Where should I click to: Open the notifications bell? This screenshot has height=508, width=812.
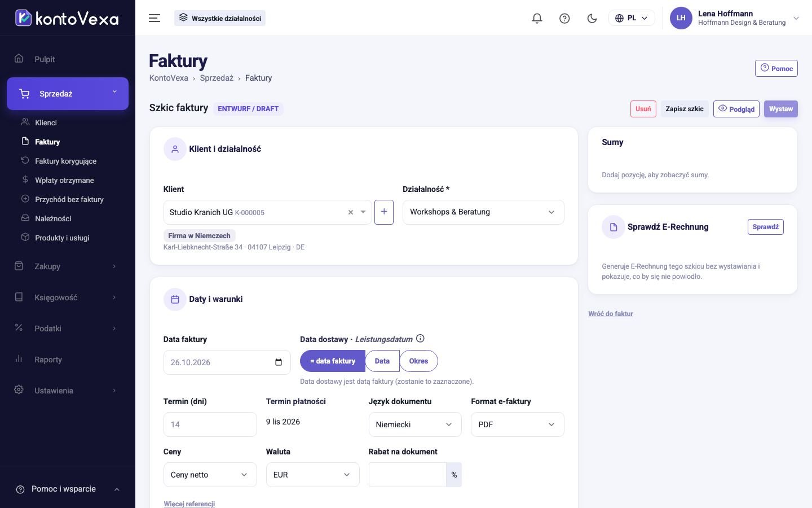[537, 18]
